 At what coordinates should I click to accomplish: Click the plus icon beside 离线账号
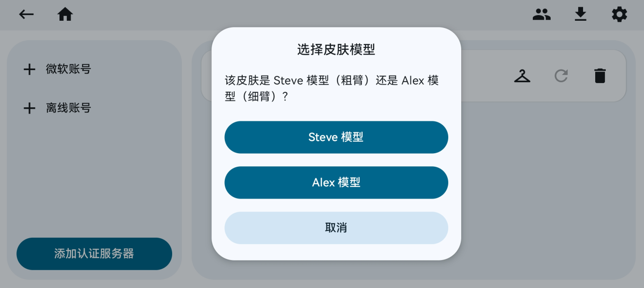[29, 108]
